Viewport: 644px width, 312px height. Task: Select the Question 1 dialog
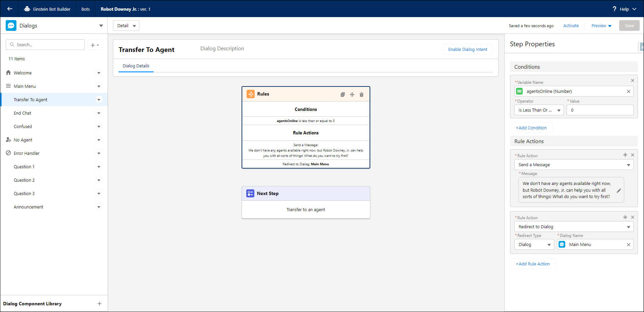(x=24, y=167)
